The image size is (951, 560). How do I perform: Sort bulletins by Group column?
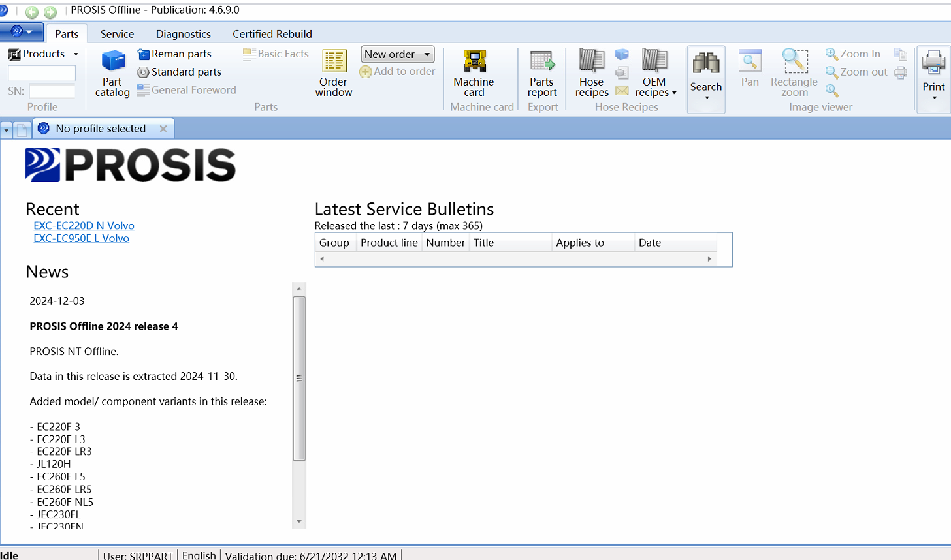pyautogui.click(x=336, y=243)
